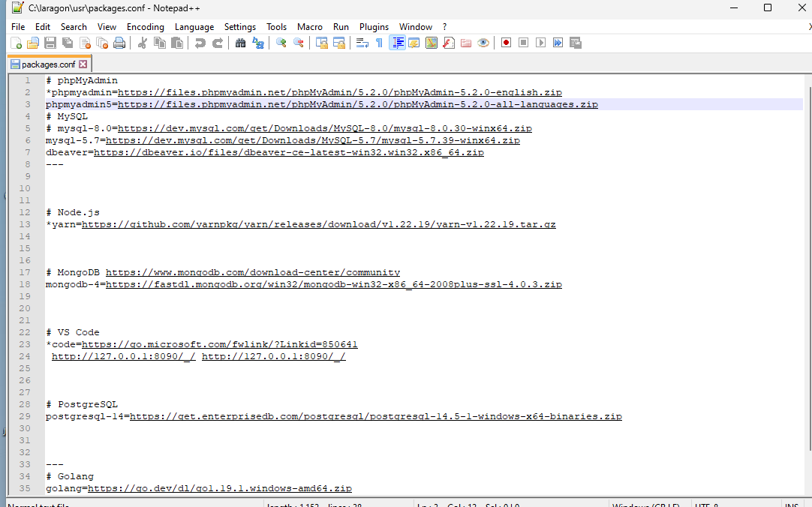
Task: Toggle Word wrap in the toolbar
Action: [362, 43]
